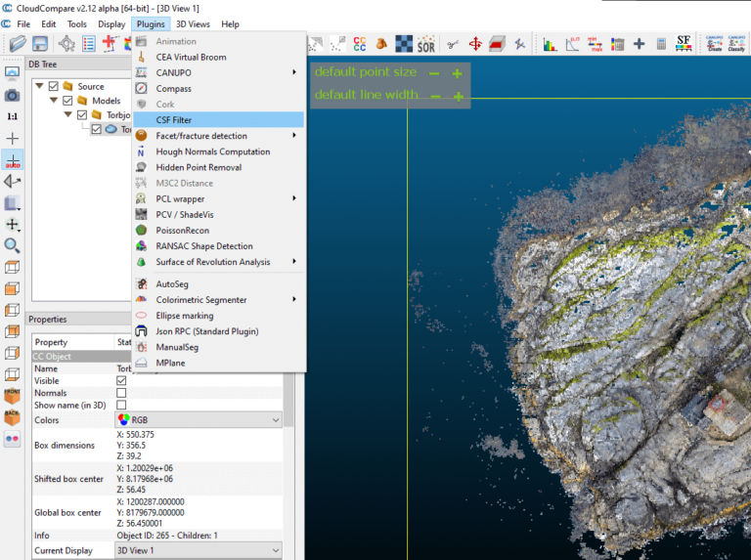Click the 1:1 zoom icon

12,116
